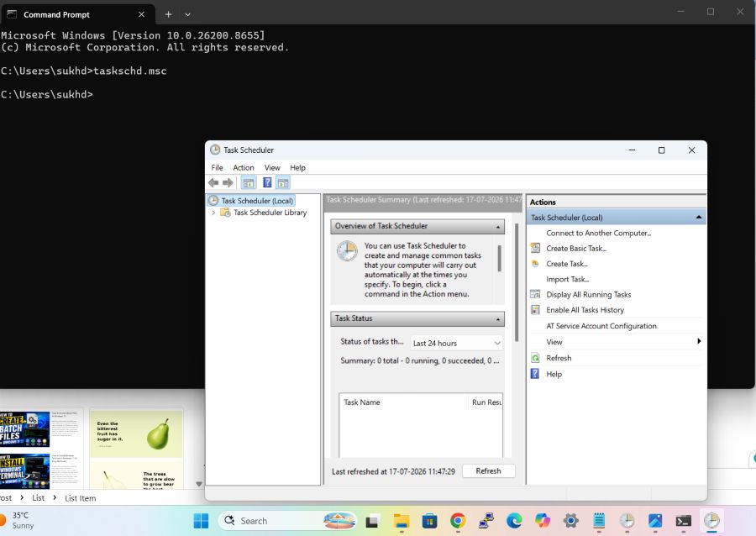The height and width of the screenshot is (536, 756).
Task: Select Task Scheduler Library tree item
Action: click(270, 212)
